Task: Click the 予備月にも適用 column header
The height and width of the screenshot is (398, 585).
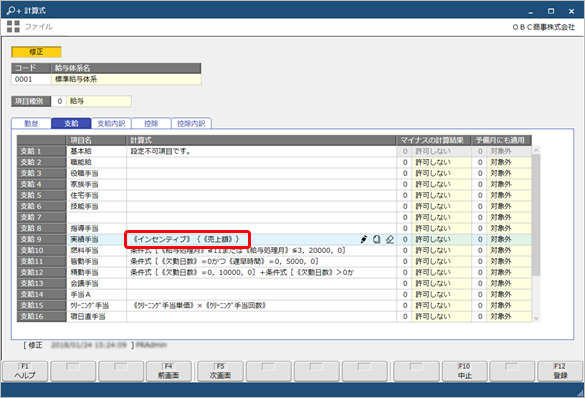Action: 501,140
